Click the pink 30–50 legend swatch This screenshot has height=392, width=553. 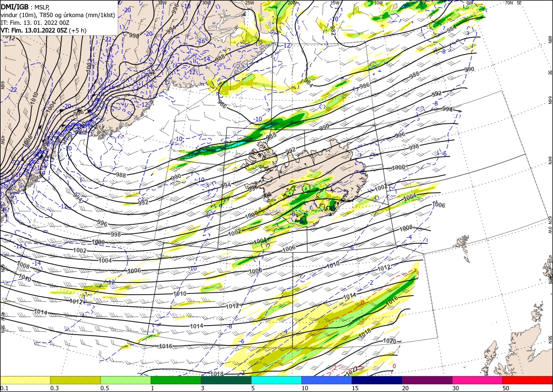tap(478, 380)
